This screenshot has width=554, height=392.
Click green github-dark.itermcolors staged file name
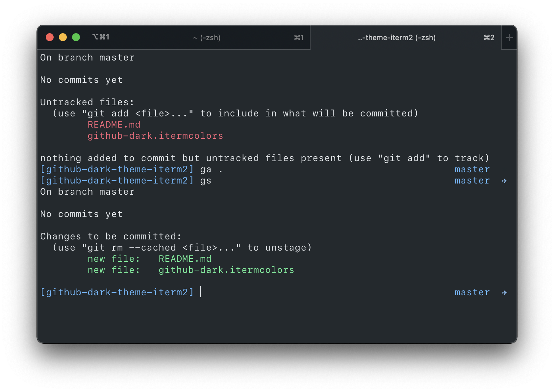226,270
